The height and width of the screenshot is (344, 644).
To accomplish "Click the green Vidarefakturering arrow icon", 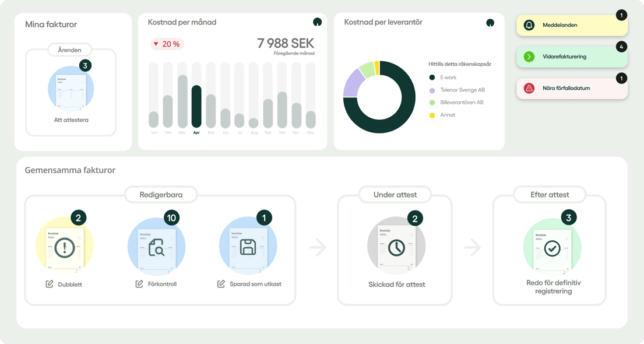I will click(x=529, y=57).
